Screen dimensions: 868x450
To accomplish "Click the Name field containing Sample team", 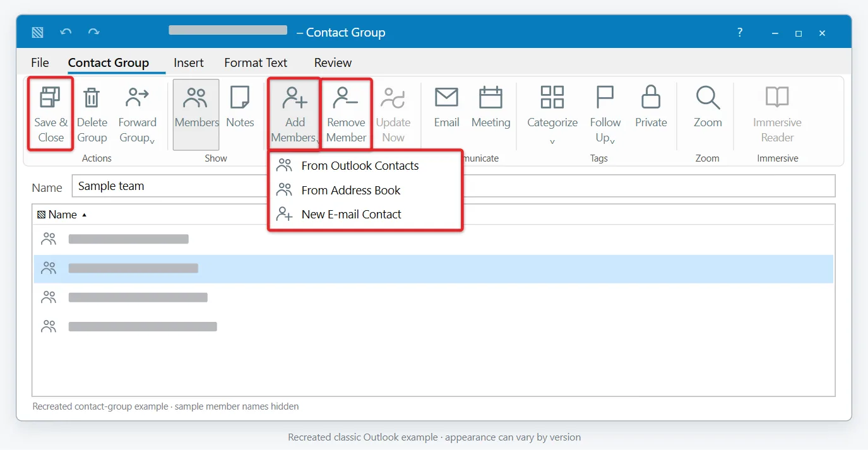I will pyautogui.click(x=453, y=186).
